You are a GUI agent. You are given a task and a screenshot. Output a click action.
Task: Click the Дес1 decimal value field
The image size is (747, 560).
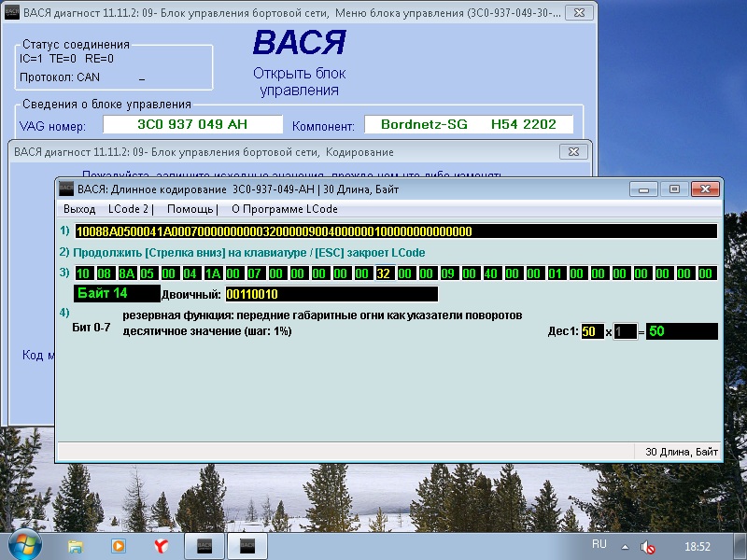pos(592,331)
